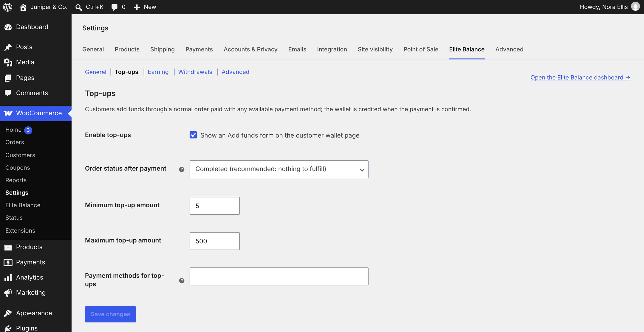Click the Save changes button
644x332 pixels.
pyautogui.click(x=110, y=314)
